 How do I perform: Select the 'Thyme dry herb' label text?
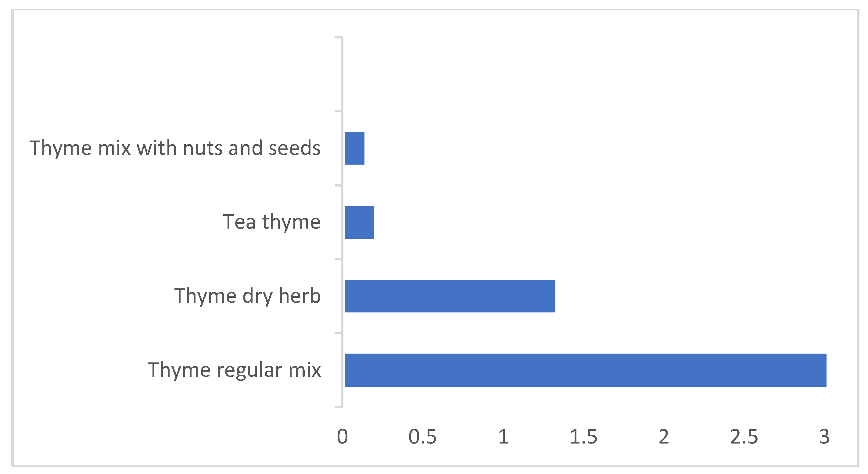pyautogui.click(x=247, y=296)
